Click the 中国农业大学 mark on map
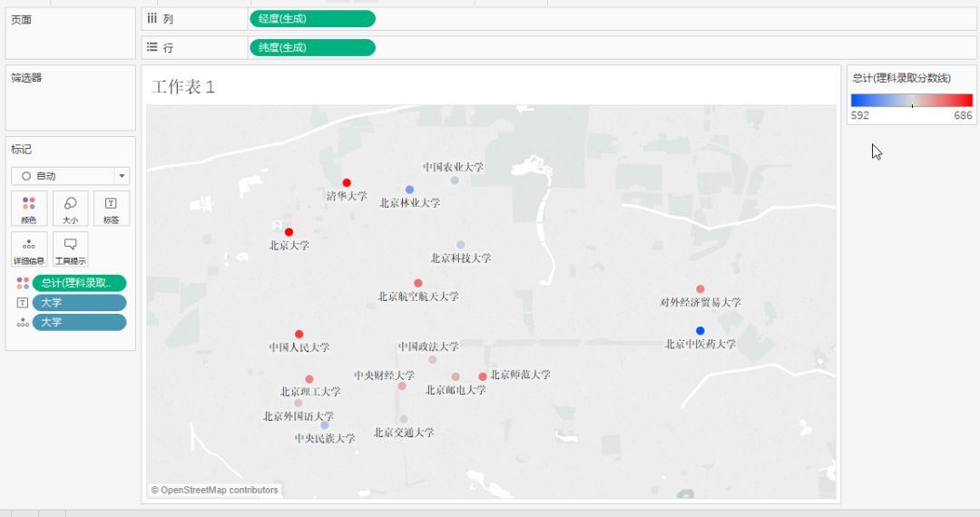 [455, 180]
